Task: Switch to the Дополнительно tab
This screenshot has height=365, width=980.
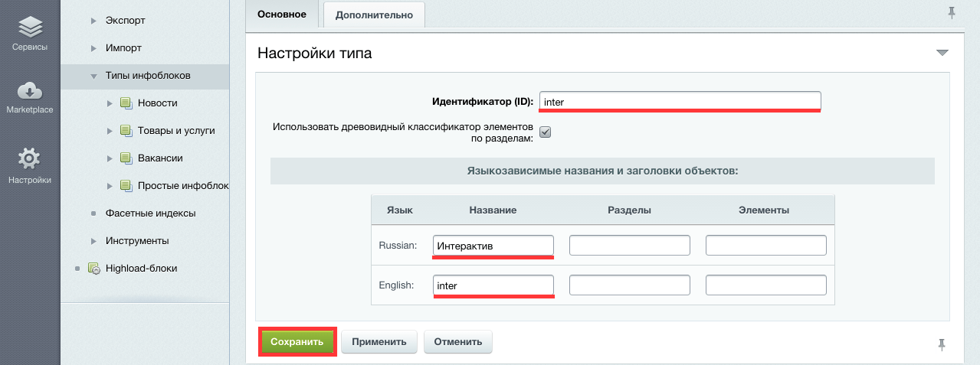Action: tap(374, 15)
